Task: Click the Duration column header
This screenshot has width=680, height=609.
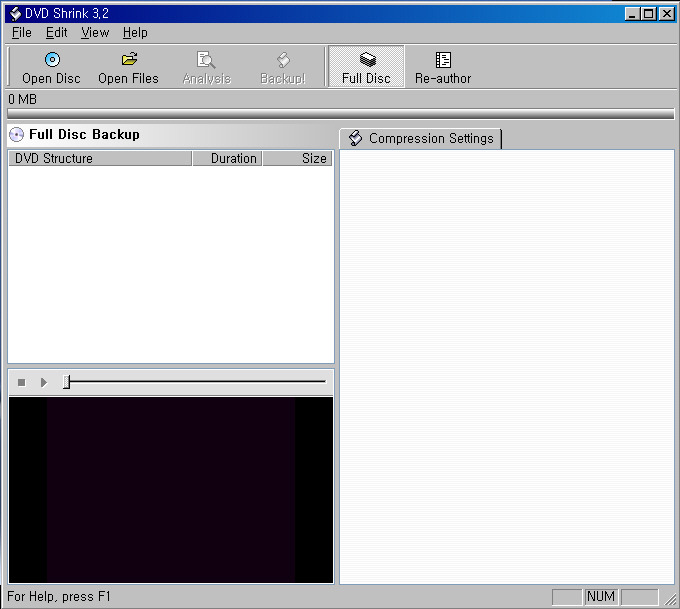Action: tap(227, 158)
